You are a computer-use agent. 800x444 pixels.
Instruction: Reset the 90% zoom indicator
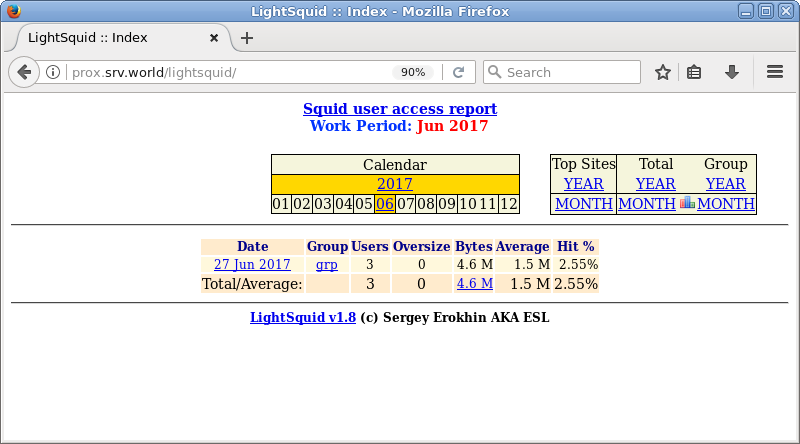point(413,72)
